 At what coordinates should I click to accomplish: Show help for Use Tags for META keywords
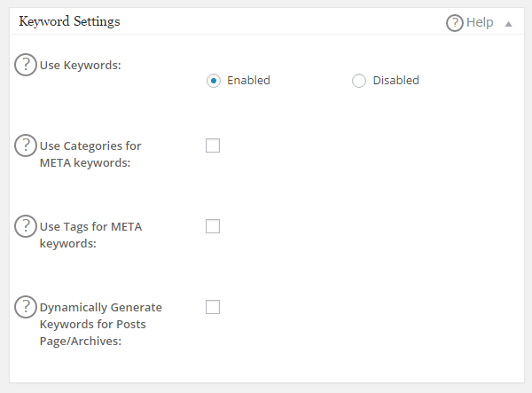point(27,226)
